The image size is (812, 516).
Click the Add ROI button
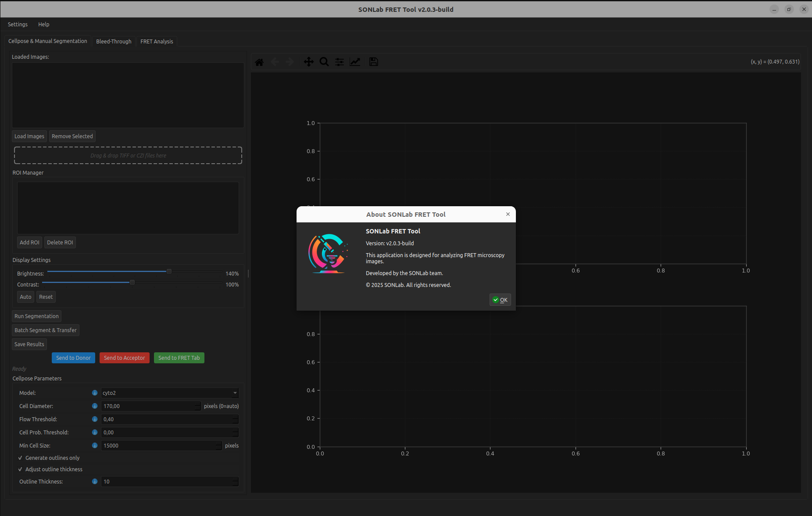pos(29,242)
